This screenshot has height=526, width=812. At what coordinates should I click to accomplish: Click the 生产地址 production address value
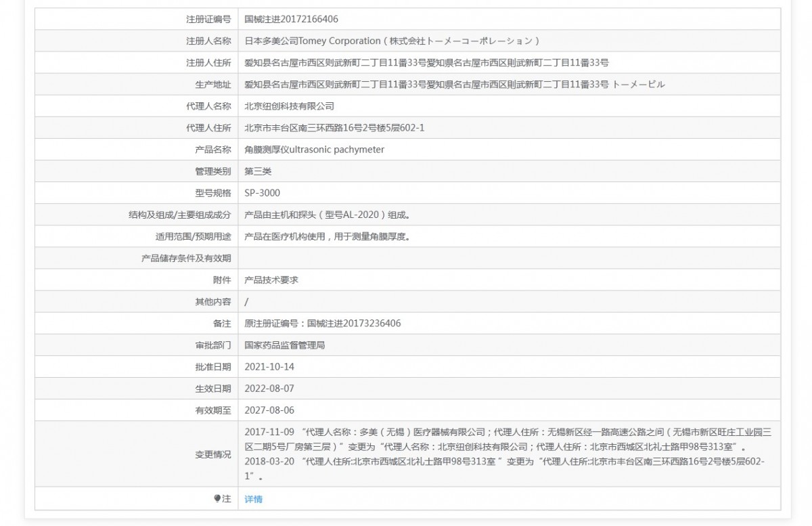point(454,85)
